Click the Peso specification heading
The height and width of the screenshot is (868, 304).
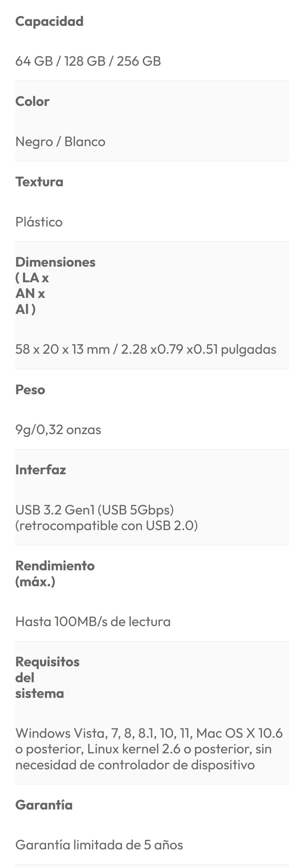coord(30,390)
